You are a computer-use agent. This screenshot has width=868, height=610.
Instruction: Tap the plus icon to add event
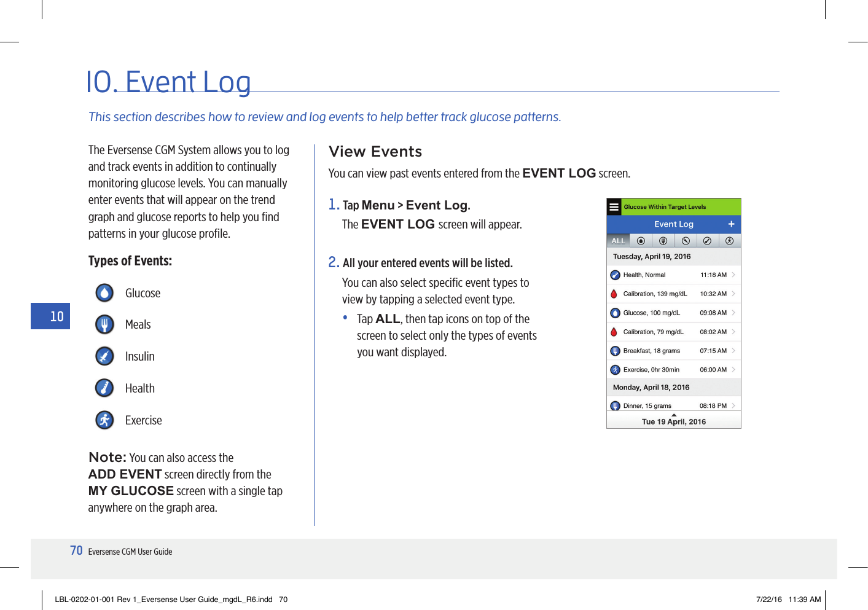coord(731,224)
